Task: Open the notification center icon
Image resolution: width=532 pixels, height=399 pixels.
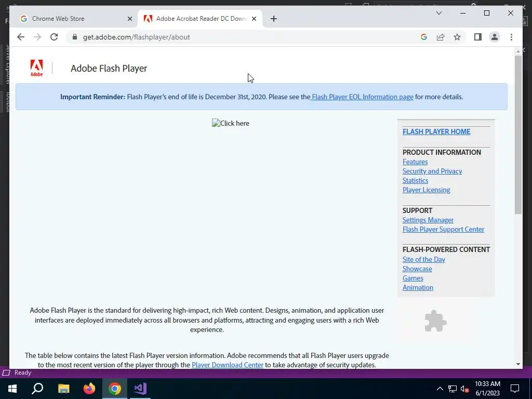Action: [515, 389]
